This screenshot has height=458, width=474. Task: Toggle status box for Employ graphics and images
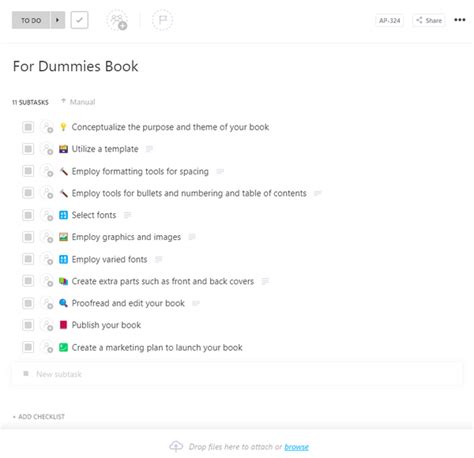28,237
